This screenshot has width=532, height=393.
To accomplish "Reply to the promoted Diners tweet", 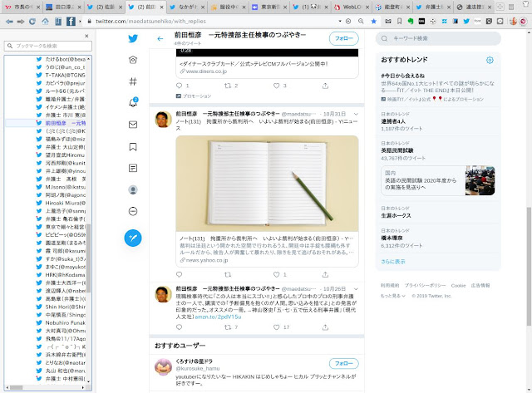I will point(180,86).
